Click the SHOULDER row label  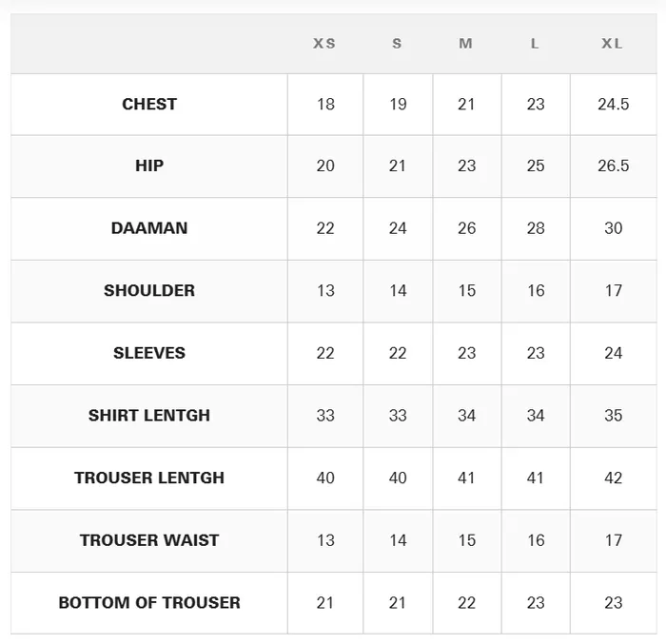pos(149,290)
